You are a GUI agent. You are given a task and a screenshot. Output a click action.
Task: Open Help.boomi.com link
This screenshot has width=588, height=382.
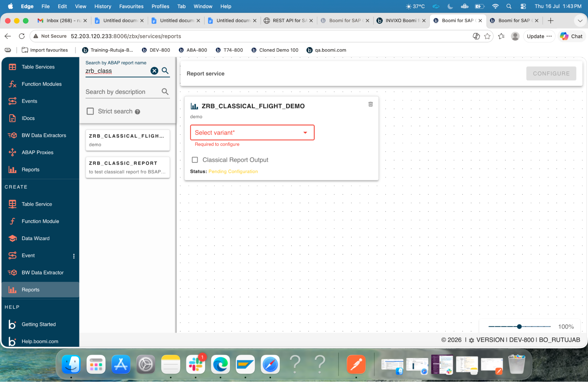40,341
